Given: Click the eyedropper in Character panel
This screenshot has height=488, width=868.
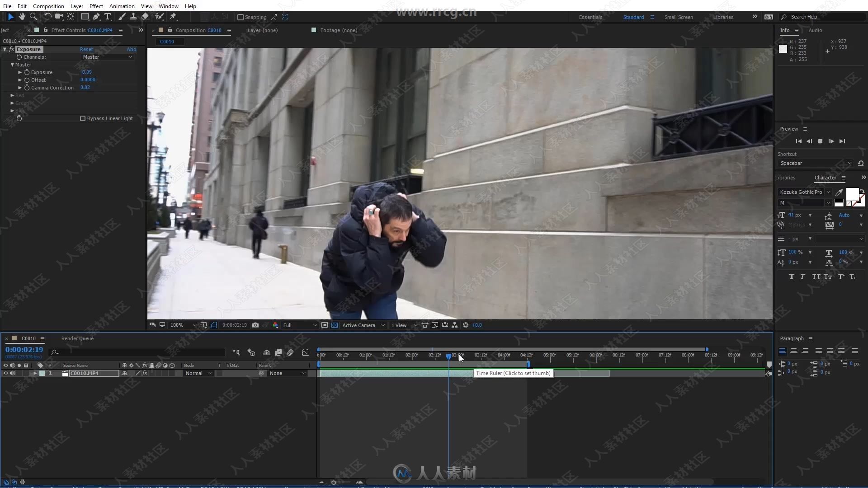Looking at the screenshot, I should tap(839, 192).
